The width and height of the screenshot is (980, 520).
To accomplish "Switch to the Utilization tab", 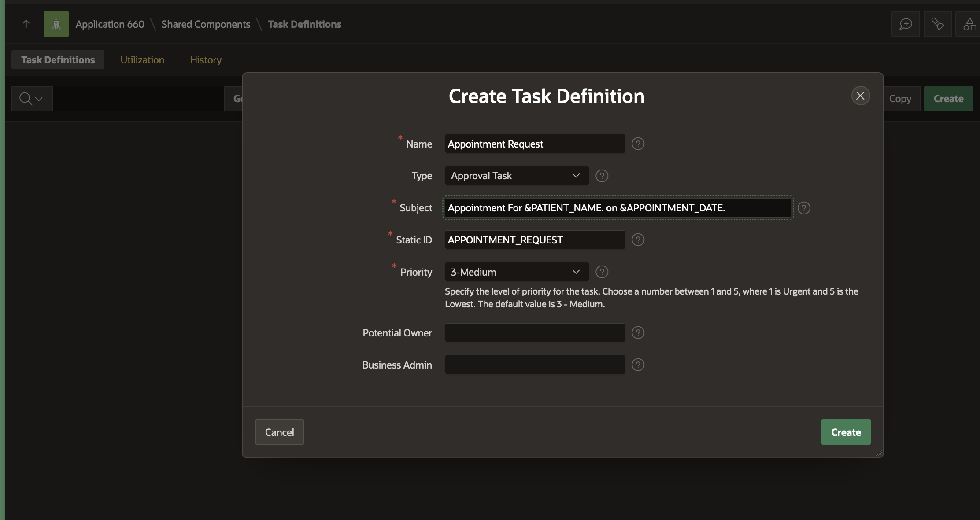I will pos(142,60).
